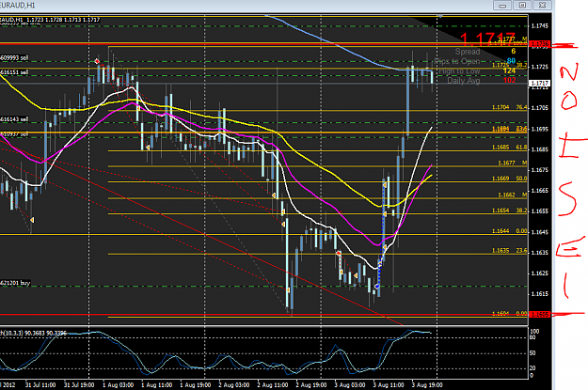This screenshot has height=390, width=588.
Task: Click the 3 Aug 03:00 time axis label
Action: 349,385
